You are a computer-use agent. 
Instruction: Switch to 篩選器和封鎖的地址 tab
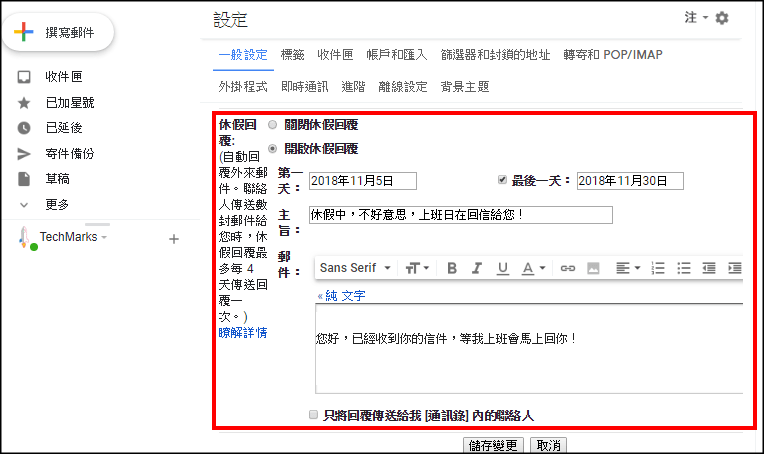click(x=495, y=55)
